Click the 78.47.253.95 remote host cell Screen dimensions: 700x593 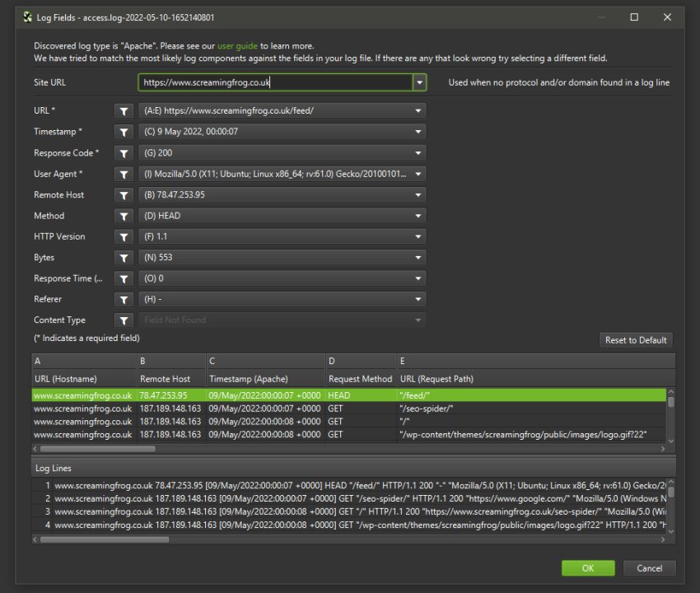171,395
